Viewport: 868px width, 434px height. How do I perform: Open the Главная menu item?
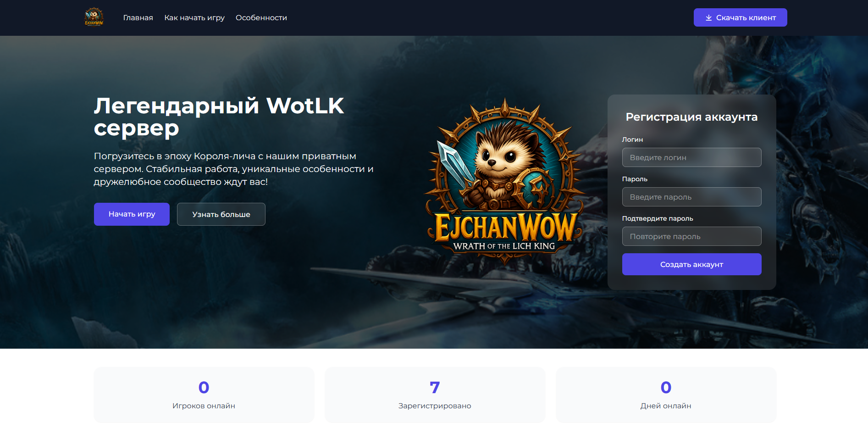pyautogui.click(x=138, y=17)
